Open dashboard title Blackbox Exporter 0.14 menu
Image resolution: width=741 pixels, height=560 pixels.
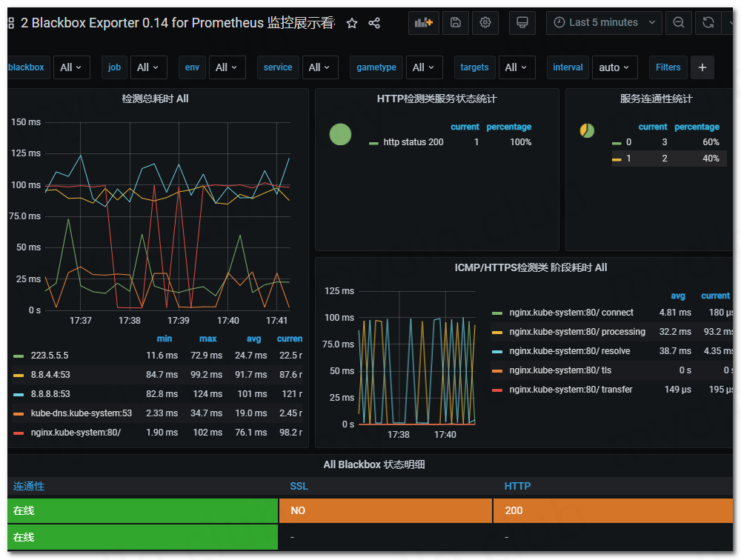(177, 23)
